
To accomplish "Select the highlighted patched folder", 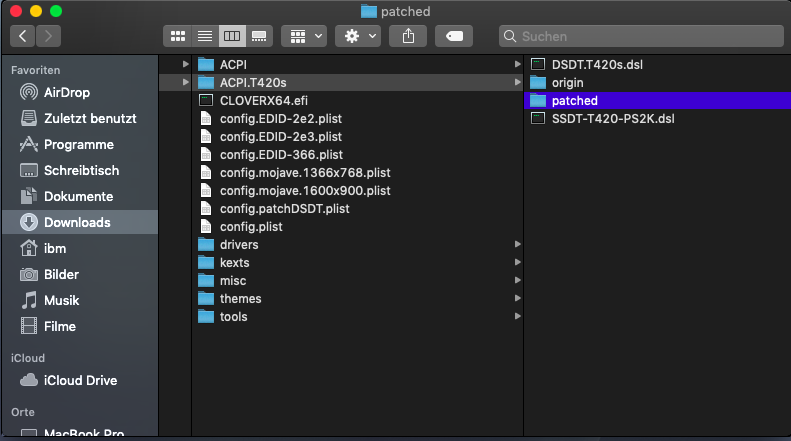I will [658, 100].
